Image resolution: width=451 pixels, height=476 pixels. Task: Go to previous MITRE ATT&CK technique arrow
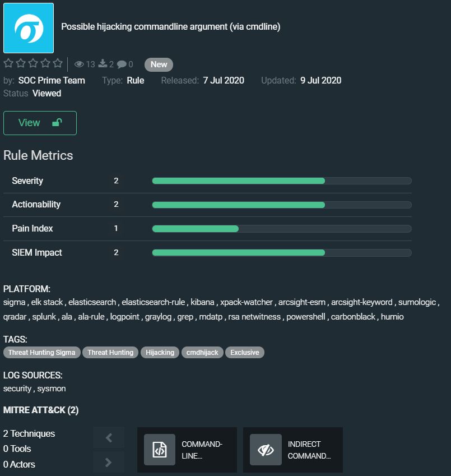(x=109, y=437)
